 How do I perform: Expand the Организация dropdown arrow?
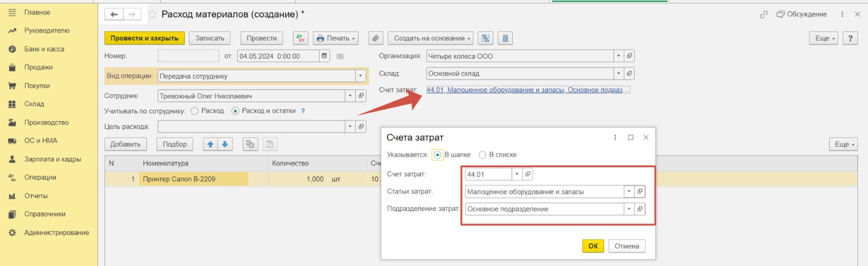click(x=619, y=56)
